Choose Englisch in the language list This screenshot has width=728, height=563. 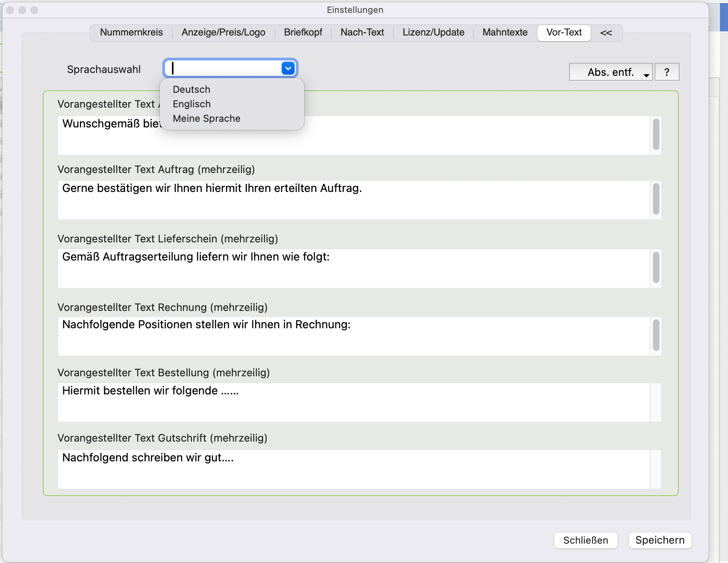pos(192,104)
